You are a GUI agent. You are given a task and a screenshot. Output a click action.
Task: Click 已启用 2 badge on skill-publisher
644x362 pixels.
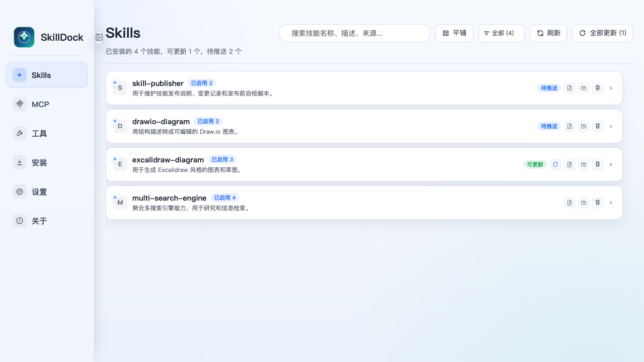(x=202, y=83)
